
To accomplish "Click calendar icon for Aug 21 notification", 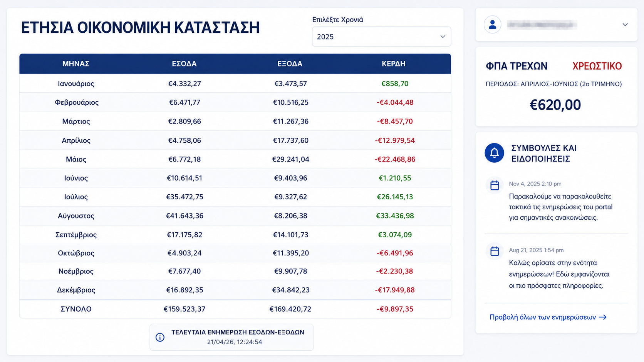I will pos(495,251).
